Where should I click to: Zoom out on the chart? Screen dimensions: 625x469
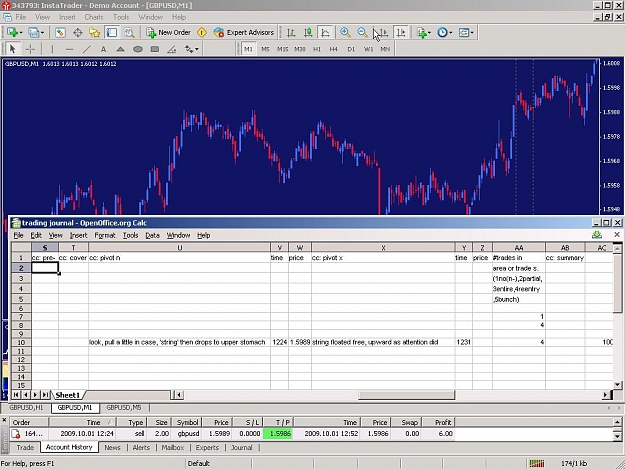pos(362,33)
